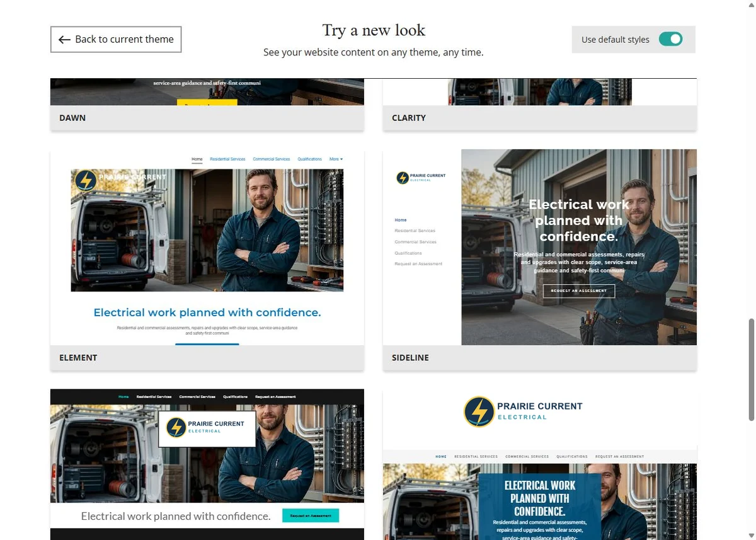This screenshot has width=756, height=540.
Task: Click the back arrow icon
Action: (x=64, y=40)
